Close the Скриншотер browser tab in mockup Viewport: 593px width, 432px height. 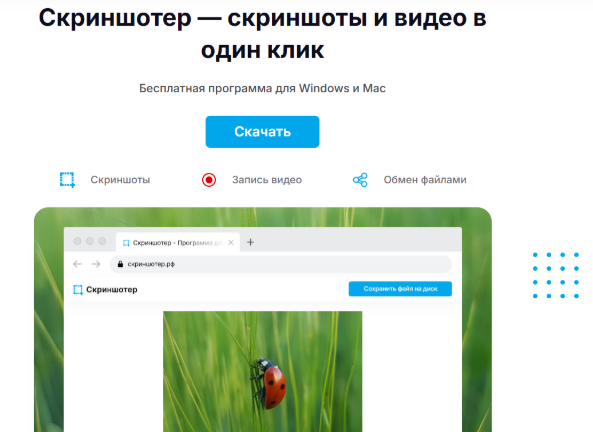tap(231, 242)
